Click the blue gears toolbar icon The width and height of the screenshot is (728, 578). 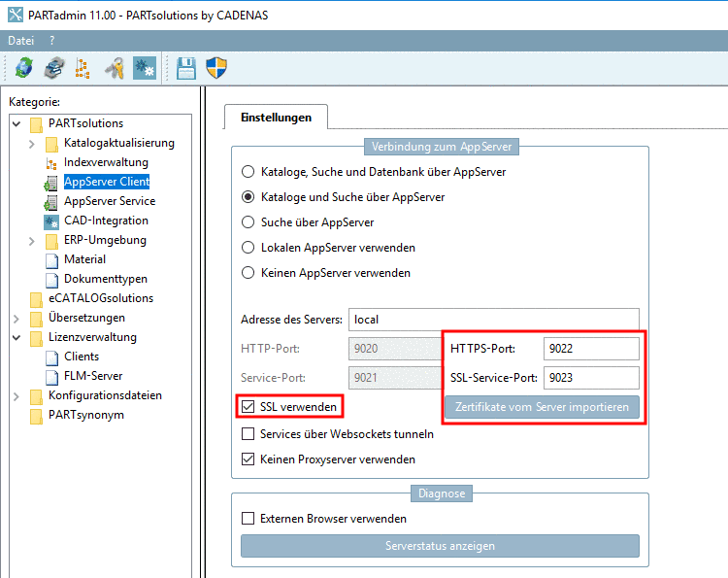145,68
